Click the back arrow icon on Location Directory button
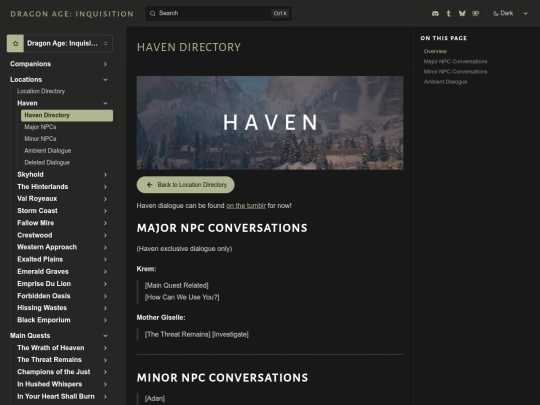540x405 pixels. click(149, 185)
